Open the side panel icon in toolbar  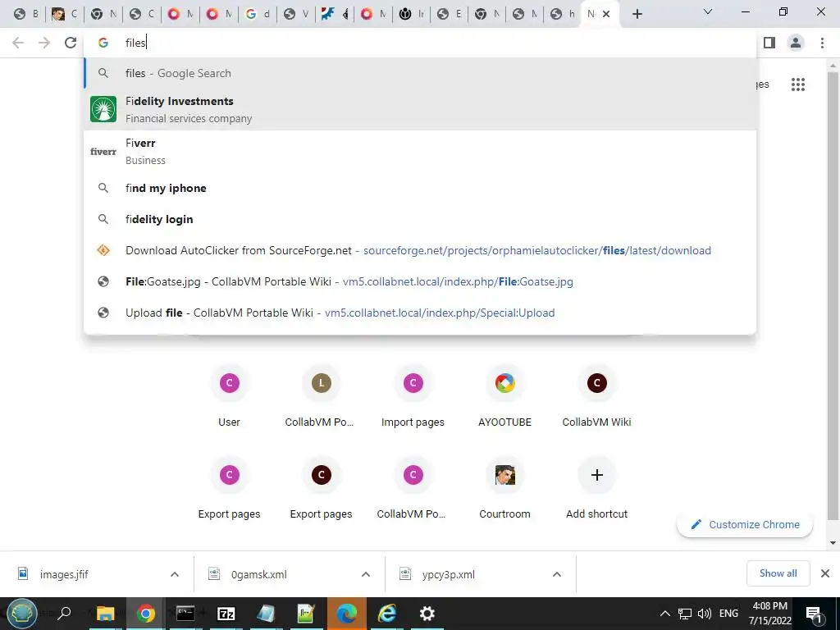pos(769,43)
